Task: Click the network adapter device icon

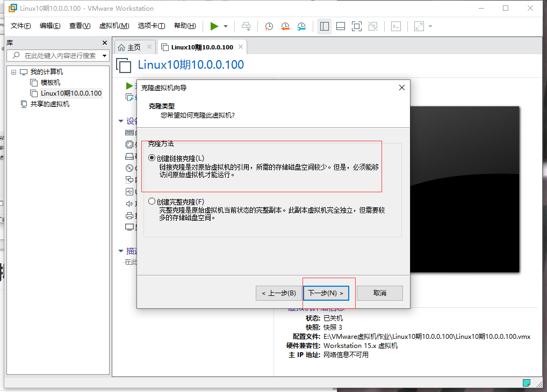Action: (129, 179)
